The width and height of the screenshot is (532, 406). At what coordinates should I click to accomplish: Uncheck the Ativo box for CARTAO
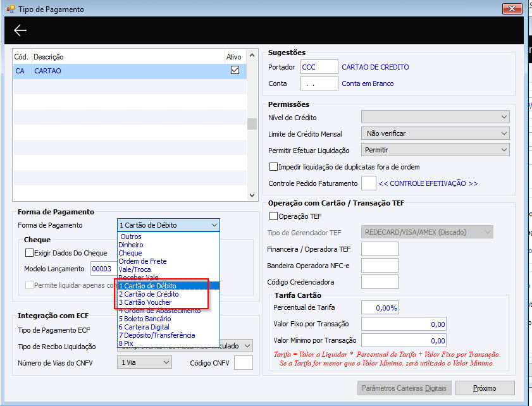(x=235, y=70)
